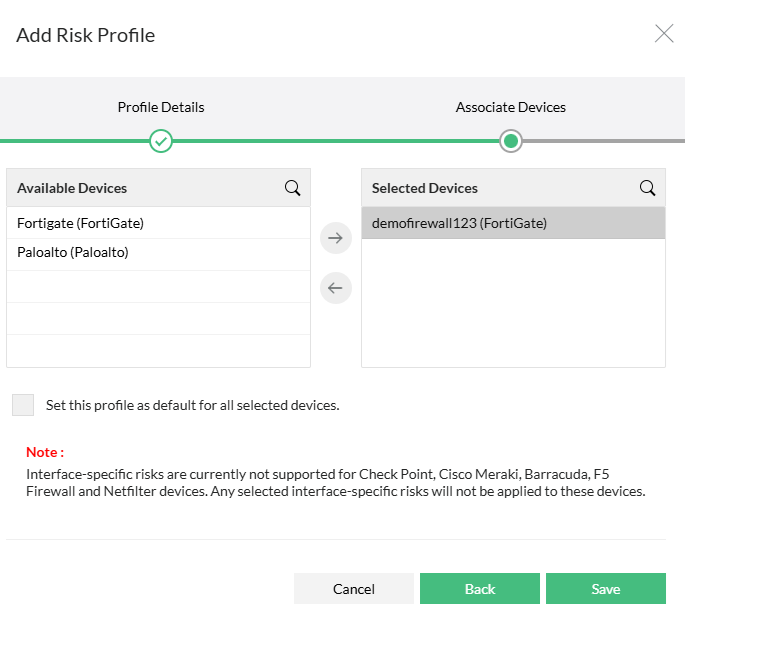Search in the Available Devices list
Screen dimensions: 783x660
click(x=293, y=188)
